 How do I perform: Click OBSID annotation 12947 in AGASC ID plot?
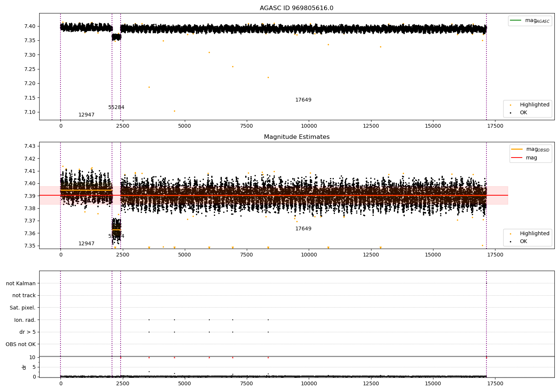coord(86,115)
